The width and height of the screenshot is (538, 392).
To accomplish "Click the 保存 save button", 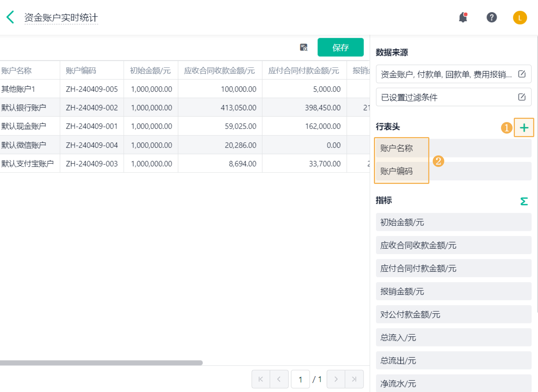I will coord(340,47).
